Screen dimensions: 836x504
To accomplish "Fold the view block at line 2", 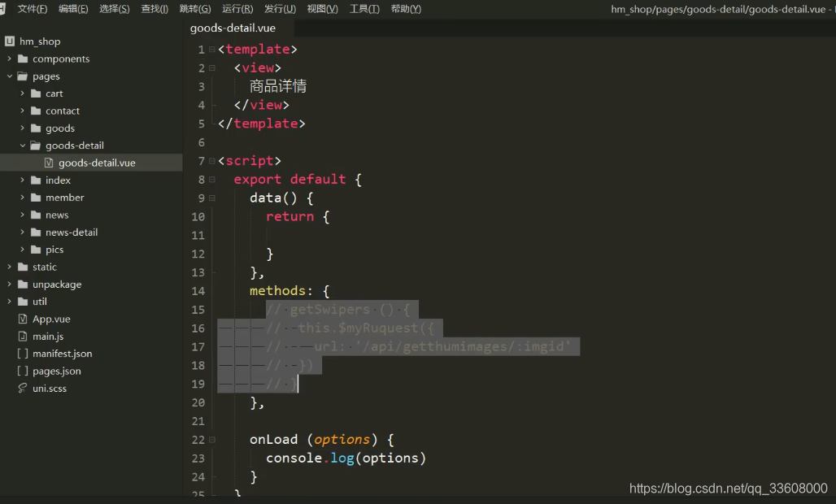I will click(x=212, y=68).
